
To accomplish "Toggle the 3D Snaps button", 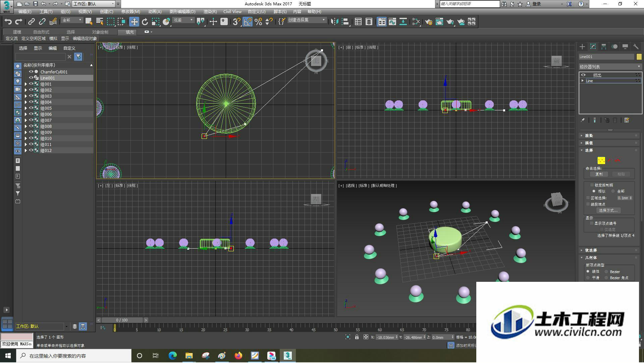I will 236,22.
